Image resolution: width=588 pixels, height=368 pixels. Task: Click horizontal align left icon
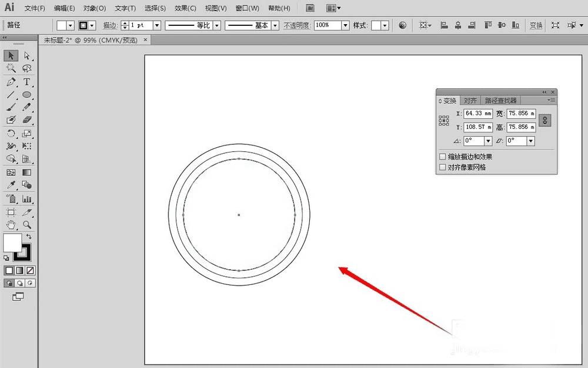pyautogui.click(x=444, y=25)
